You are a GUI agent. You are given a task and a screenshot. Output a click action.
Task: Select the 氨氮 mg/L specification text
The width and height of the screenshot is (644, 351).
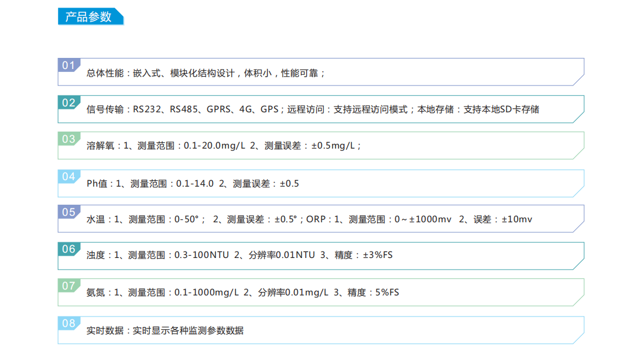click(x=243, y=292)
